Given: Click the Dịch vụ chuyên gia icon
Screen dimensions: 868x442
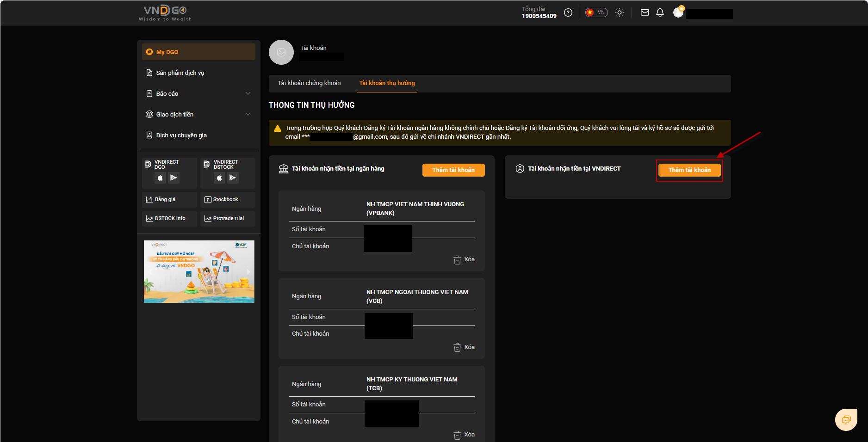Looking at the screenshot, I should (149, 135).
